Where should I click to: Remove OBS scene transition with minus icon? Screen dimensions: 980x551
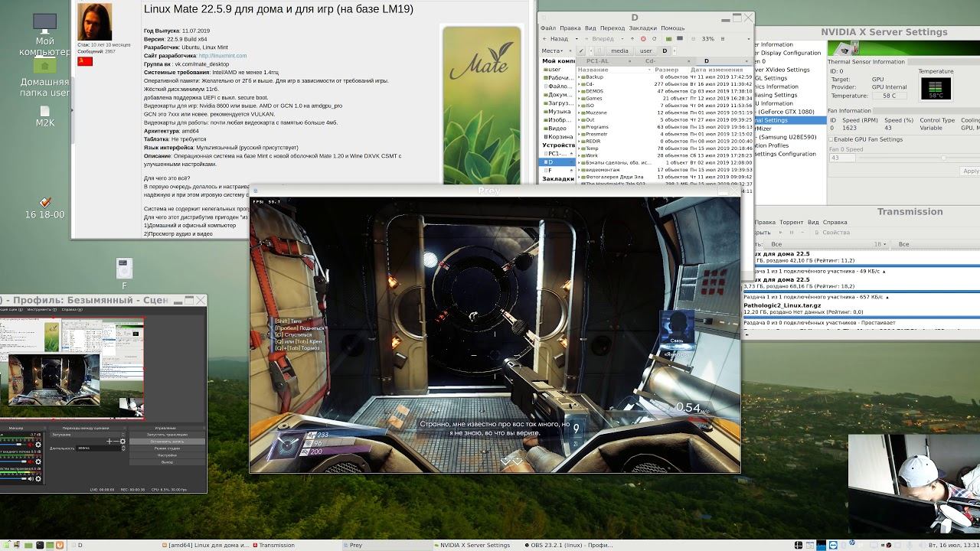pos(116,442)
